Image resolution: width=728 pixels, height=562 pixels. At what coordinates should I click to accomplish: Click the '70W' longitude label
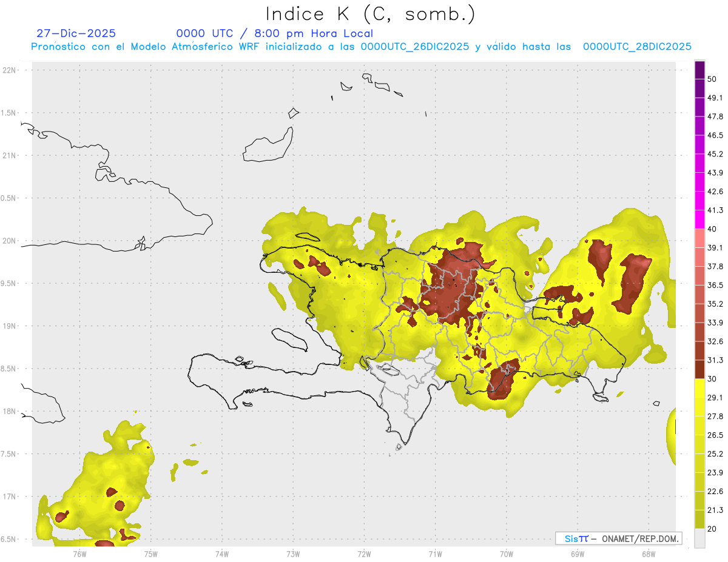(x=507, y=554)
